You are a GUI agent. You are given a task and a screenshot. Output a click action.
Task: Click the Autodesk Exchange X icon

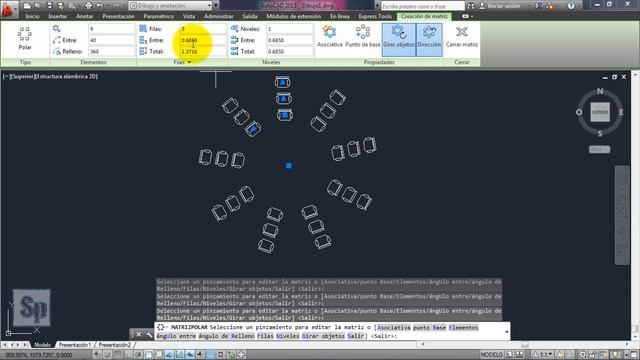tap(538, 6)
